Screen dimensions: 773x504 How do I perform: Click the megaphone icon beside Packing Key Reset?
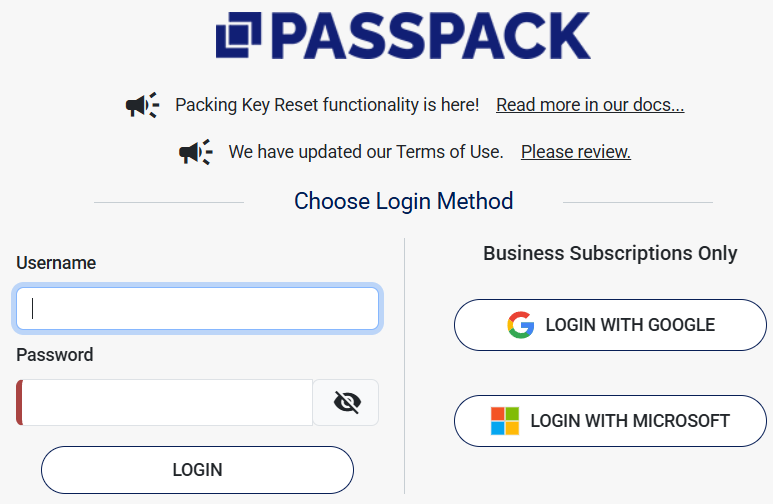pyautogui.click(x=143, y=105)
